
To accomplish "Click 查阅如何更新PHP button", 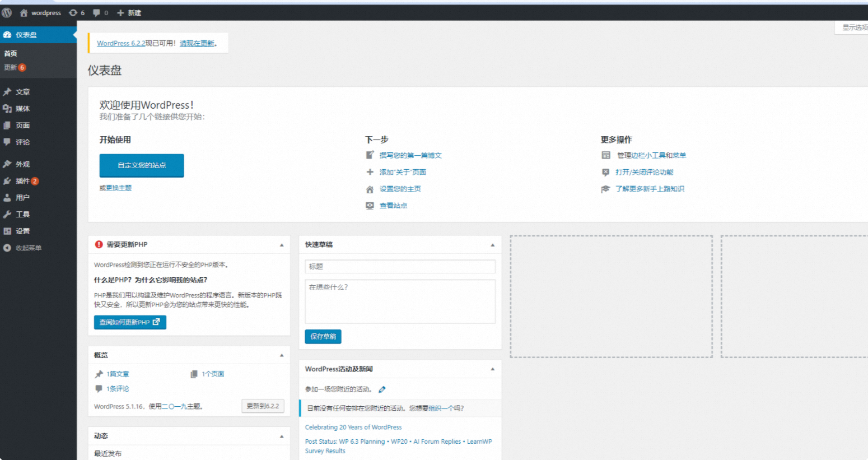I will tap(130, 322).
